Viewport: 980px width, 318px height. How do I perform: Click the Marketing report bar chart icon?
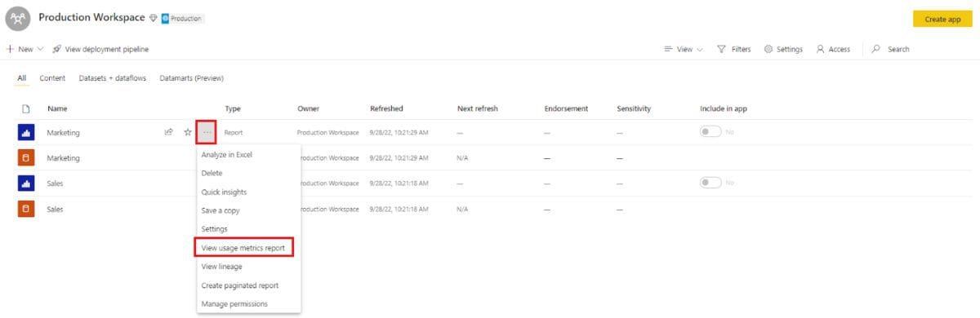(25, 131)
